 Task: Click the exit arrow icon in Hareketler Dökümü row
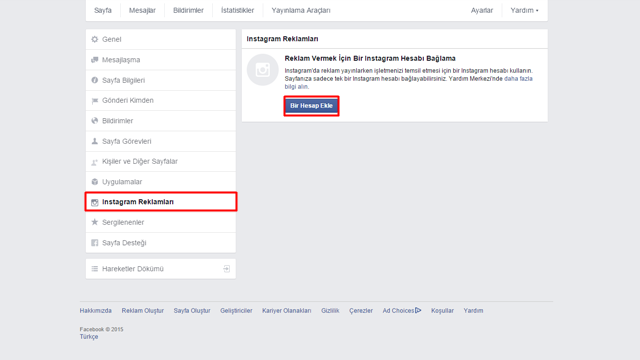[227, 269]
